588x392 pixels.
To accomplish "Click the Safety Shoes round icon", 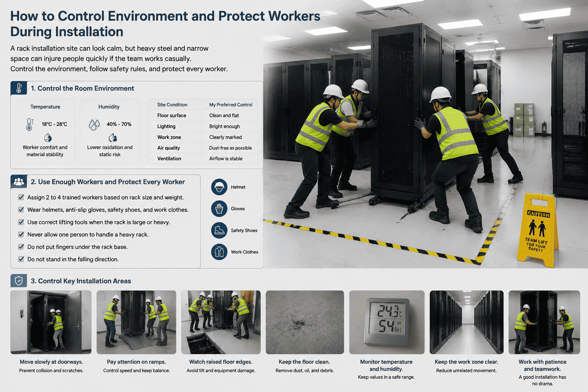I will [x=219, y=230].
